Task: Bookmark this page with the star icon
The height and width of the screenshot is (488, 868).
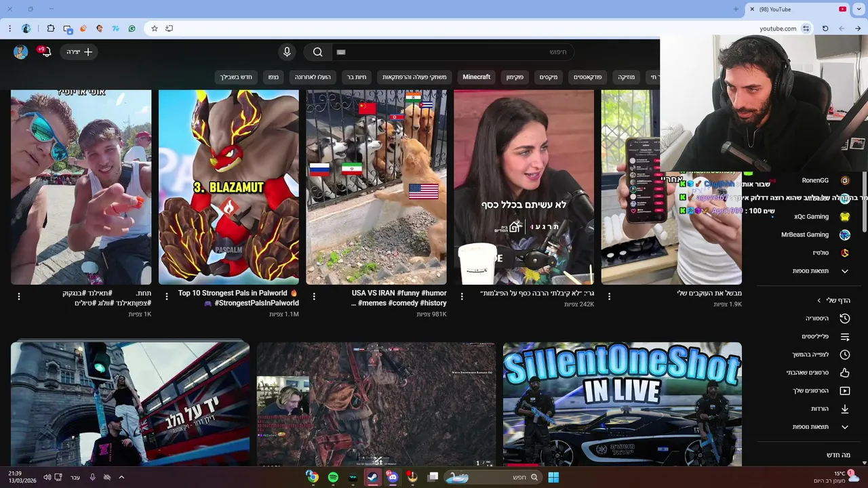Action: click(x=155, y=28)
